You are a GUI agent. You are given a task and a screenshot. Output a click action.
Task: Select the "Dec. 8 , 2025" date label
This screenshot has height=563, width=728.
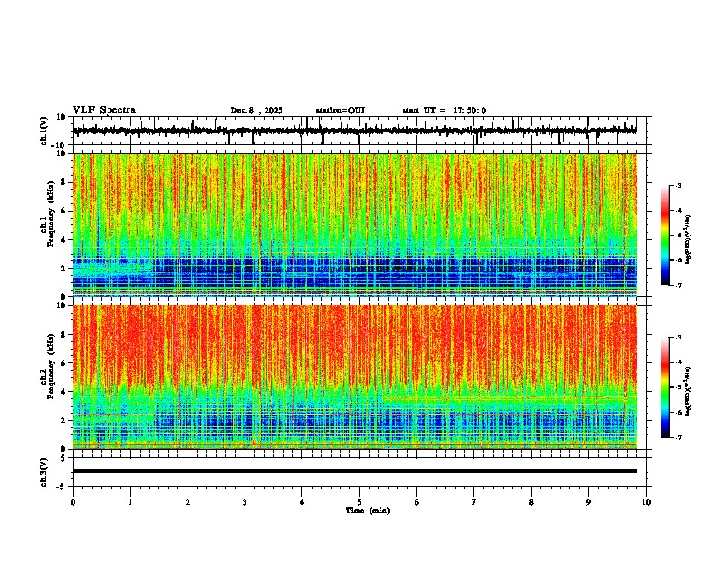pyautogui.click(x=256, y=110)
